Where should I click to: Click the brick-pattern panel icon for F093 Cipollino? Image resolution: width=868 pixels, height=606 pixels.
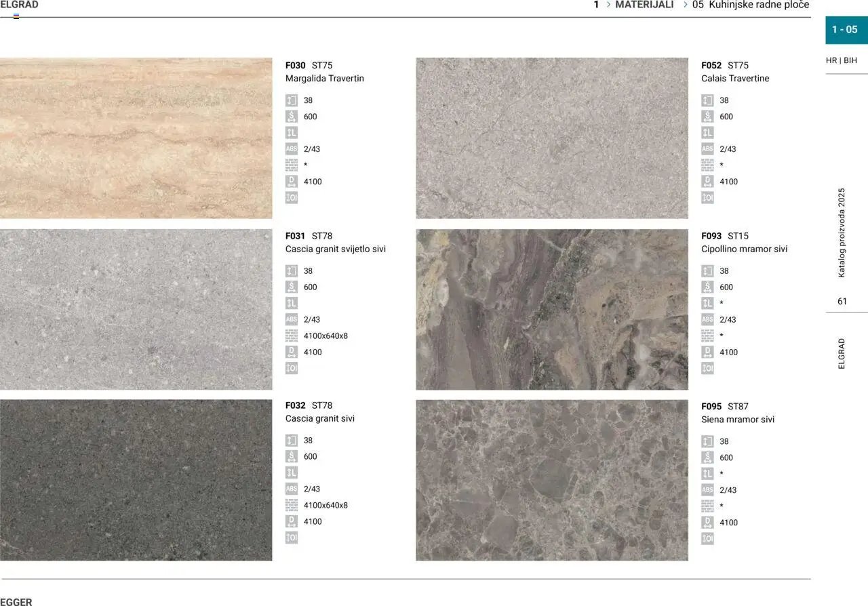[707, 336]
